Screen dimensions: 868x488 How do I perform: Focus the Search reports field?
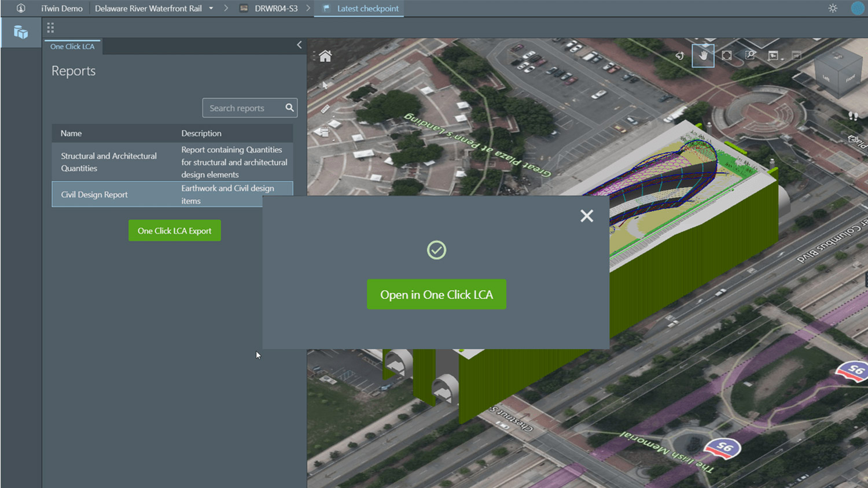(243, 108)
